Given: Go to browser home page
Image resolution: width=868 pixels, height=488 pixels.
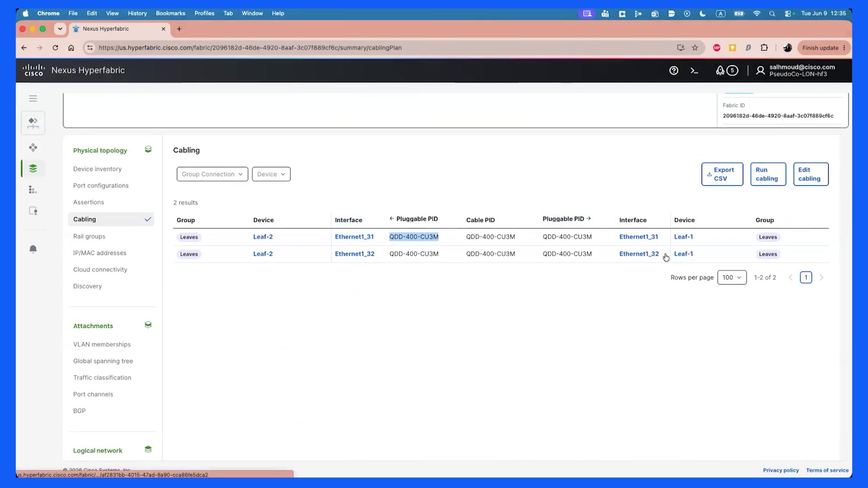Looking at the screenshot, I should click(71, 47).
